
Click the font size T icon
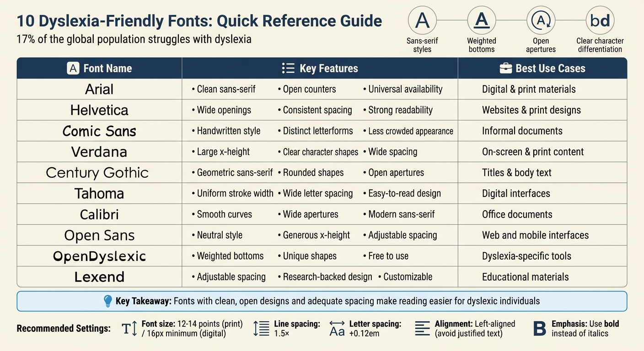click(129, 329)
